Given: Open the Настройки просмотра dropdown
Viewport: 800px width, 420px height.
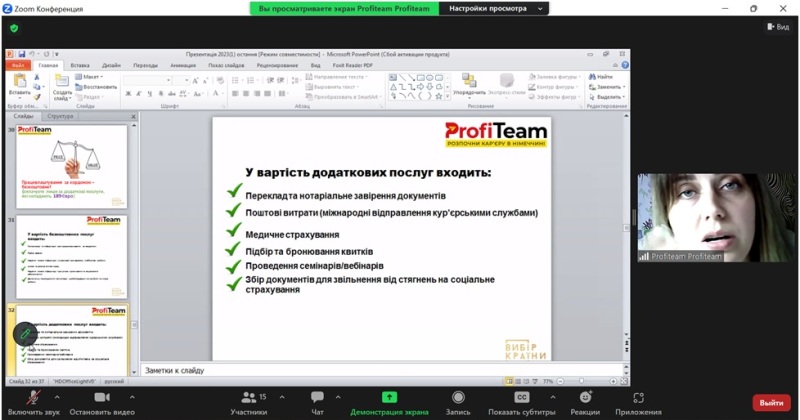Looking at the screenshot, I should coord(493,9).
